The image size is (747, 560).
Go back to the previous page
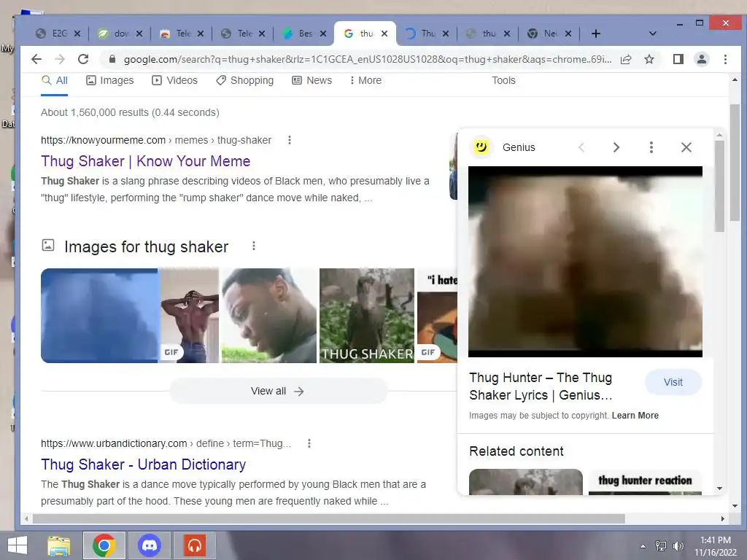pos(36,59)
